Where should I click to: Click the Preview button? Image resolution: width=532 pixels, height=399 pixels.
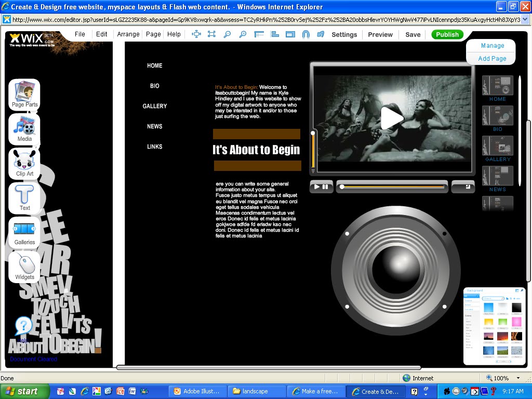pyautogui.click(x=380, y=35)
